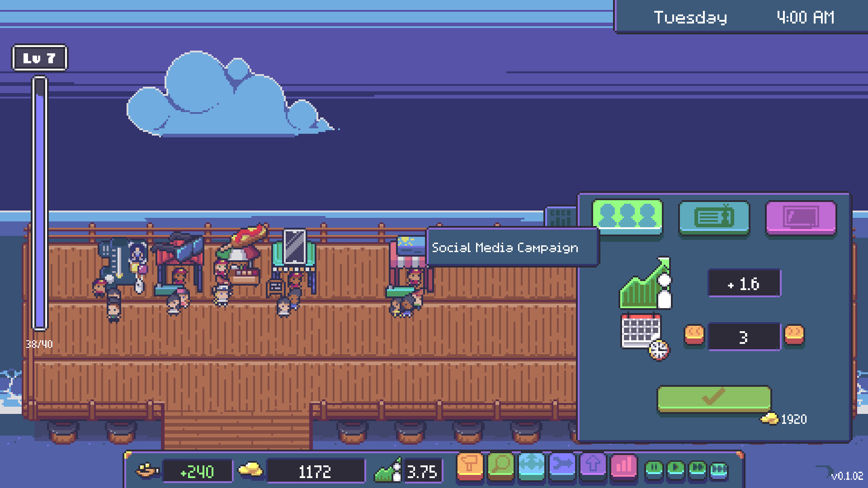Image resolution: width=868 pixels, height=488 pixels.
Task: Increase the campaign duration days
Action: [x=794, y=335]
